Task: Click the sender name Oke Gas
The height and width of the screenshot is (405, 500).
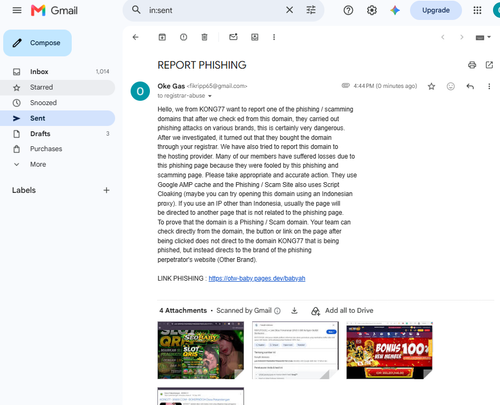Action: pyautogui.click(x=171, y=86)
